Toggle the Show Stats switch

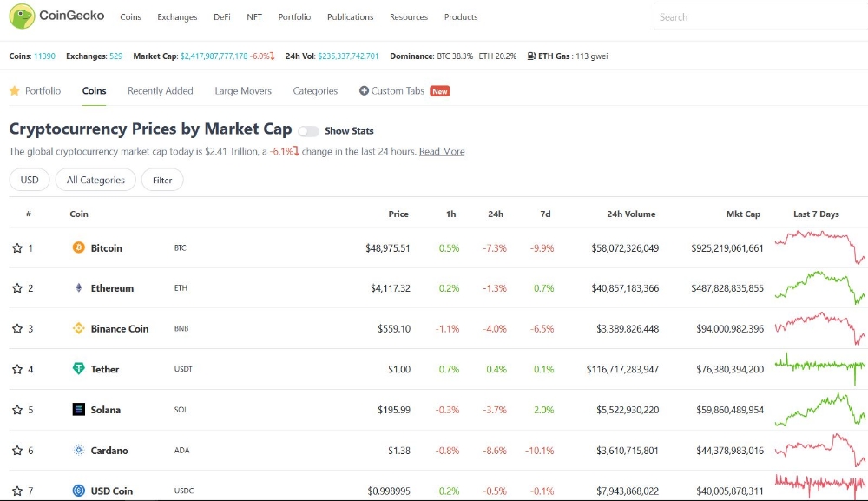[x=308, y=131]
